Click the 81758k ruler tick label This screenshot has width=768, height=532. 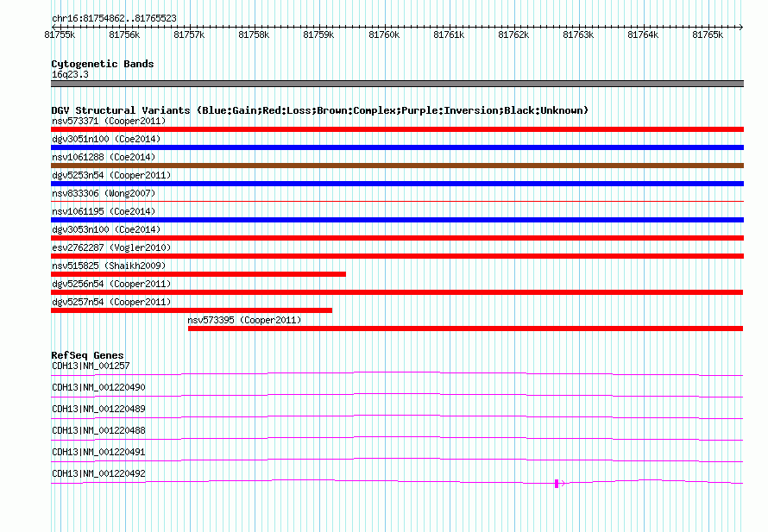pos(254,34)
